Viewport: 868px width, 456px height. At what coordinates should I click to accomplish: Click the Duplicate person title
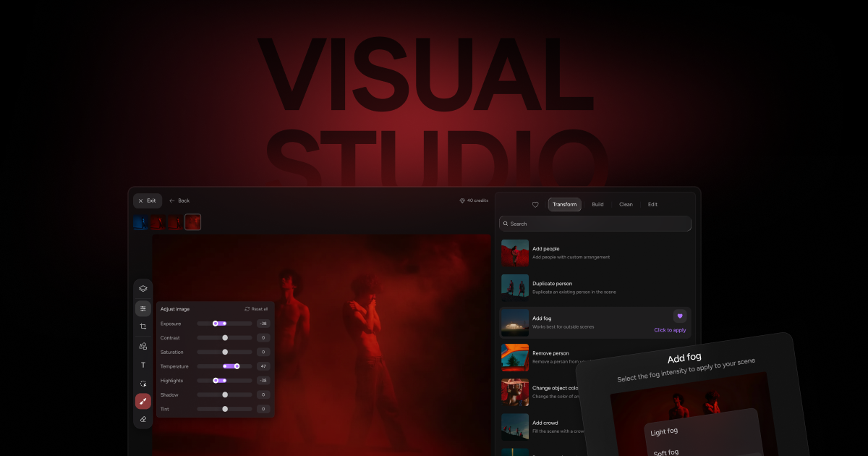pyautogui.click(x=552, y=284)
